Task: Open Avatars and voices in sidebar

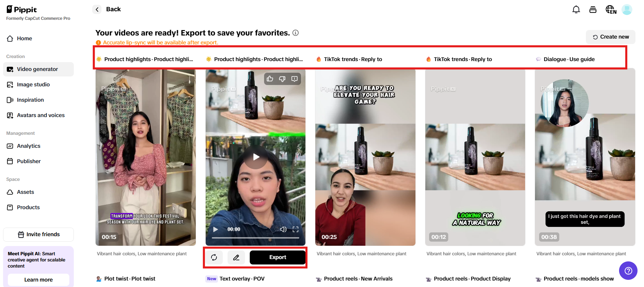Action: [x=38, y=115]
